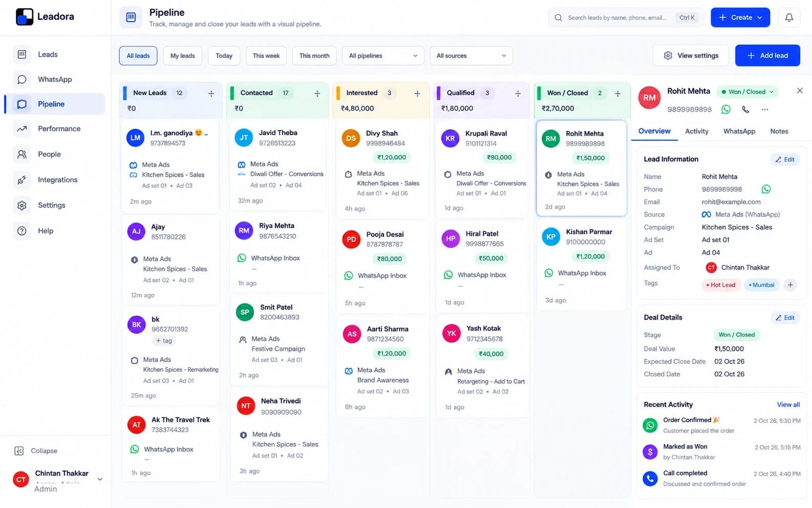Collapse the sidebar
This screenshot has height=508, width=812.
click(36, 451)
